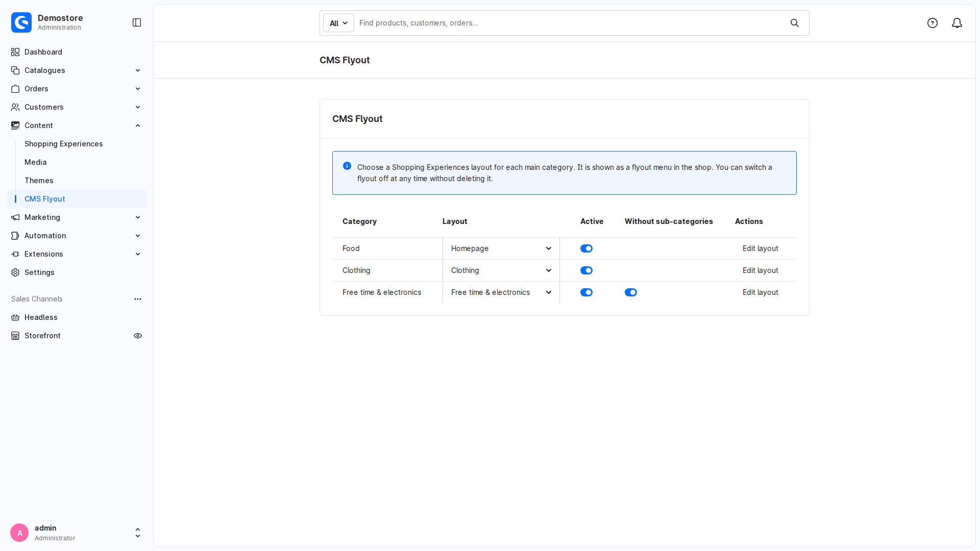Viewport: 980px width, 551px height.
Task: Collapse the sidebar with the panel icon
Action: pyautogui.click(x=137, y=22)
